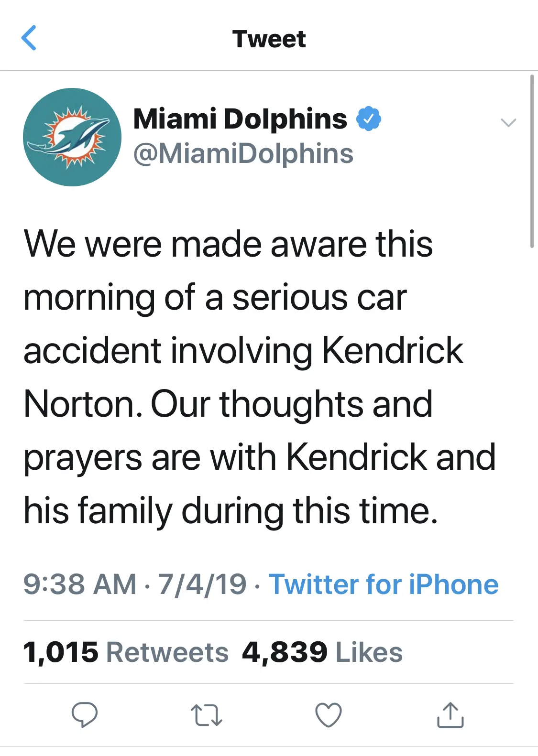Share the tweet via the share icon

point(450,715)
